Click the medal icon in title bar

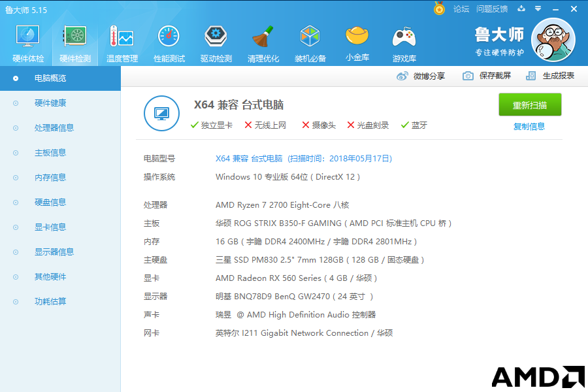point(439,8)
